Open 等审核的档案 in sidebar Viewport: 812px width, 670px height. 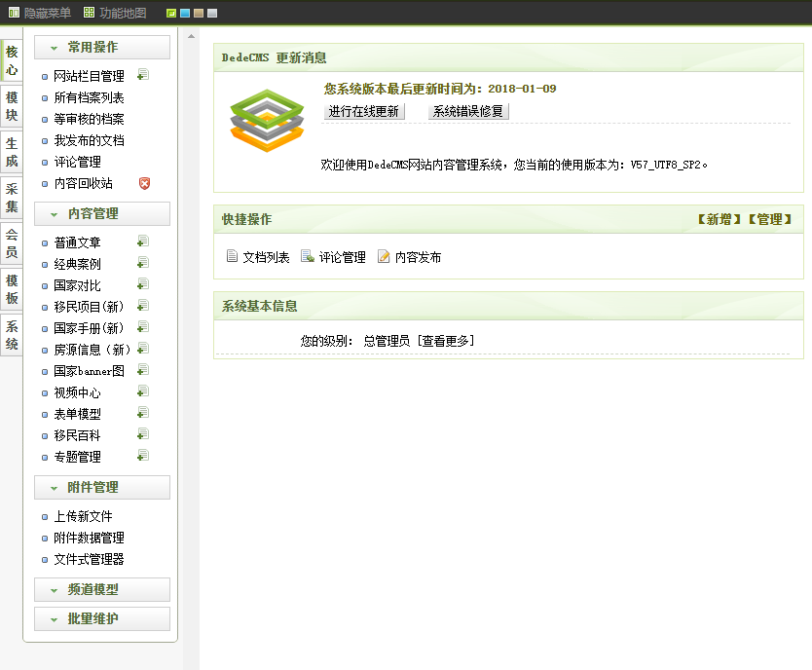click(x=89, y=119)
